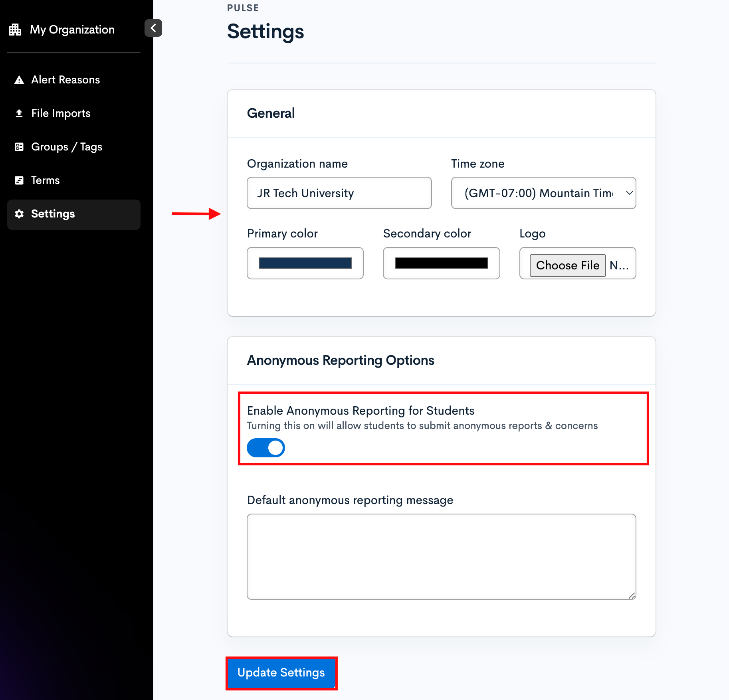
Task: Go to File Imports page
Action: pos(74,113)
